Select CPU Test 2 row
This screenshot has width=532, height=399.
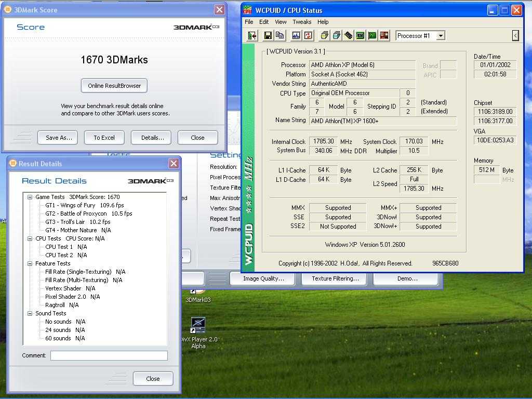click(66, 255)
